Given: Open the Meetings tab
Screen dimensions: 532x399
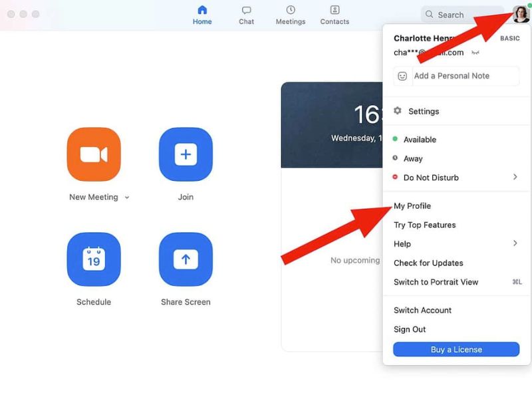Looking at the screenshot, I should coord(291,15).
